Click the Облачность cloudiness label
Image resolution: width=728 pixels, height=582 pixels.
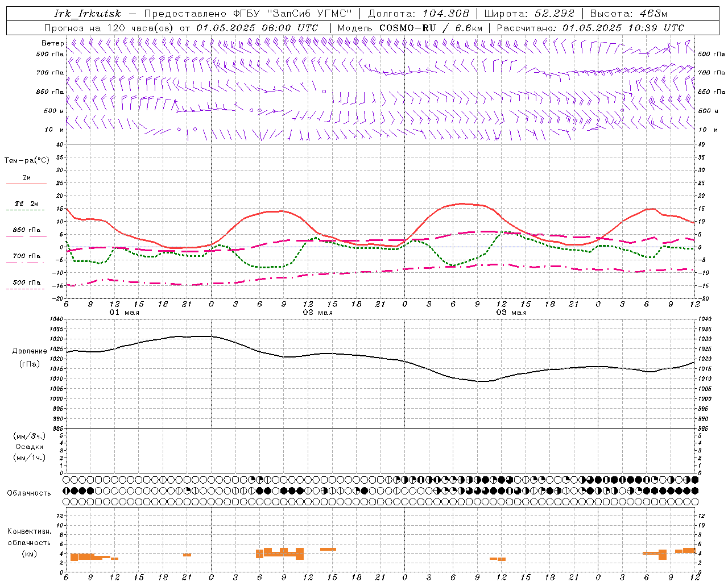(29, 493)
